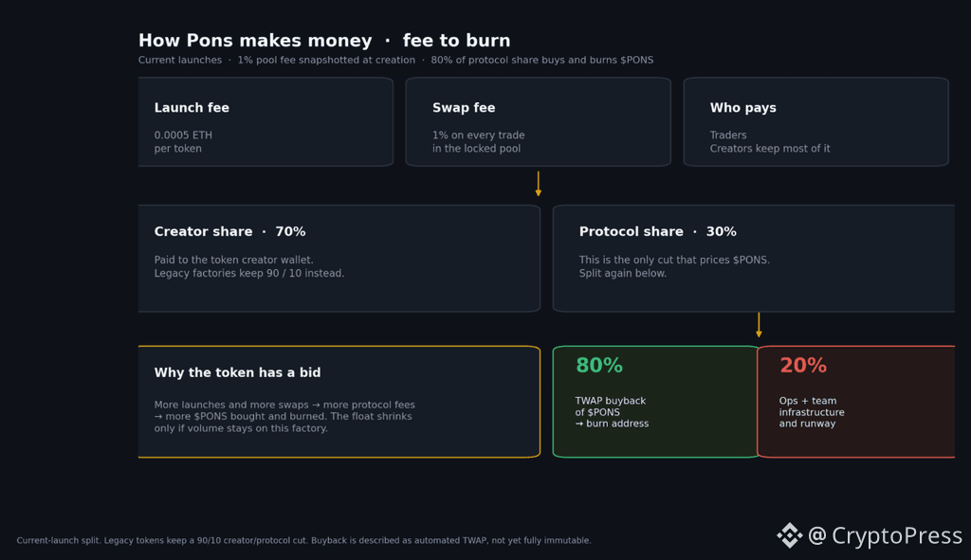Select the Launch fee card
The height and width of the screenshot is (560, 971).
pos(266,122)
